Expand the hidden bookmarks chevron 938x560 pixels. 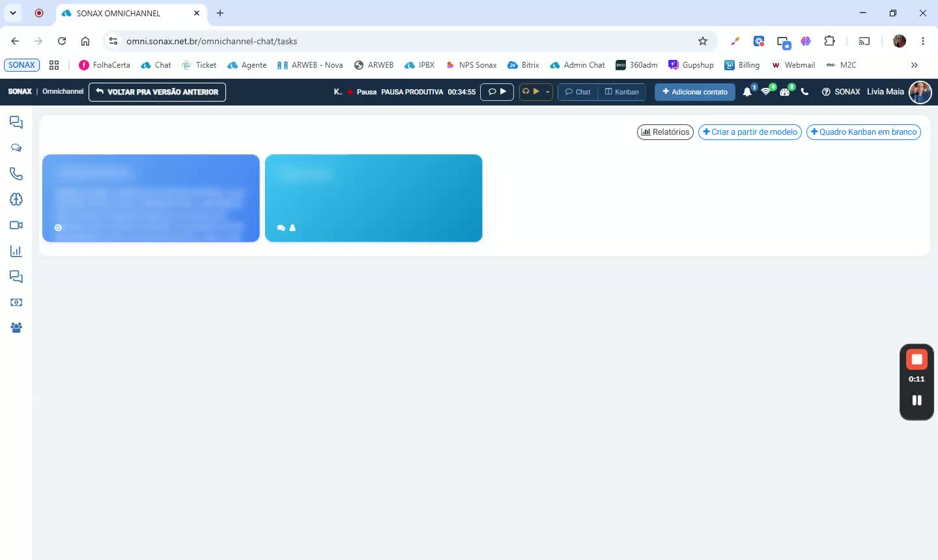915,65
